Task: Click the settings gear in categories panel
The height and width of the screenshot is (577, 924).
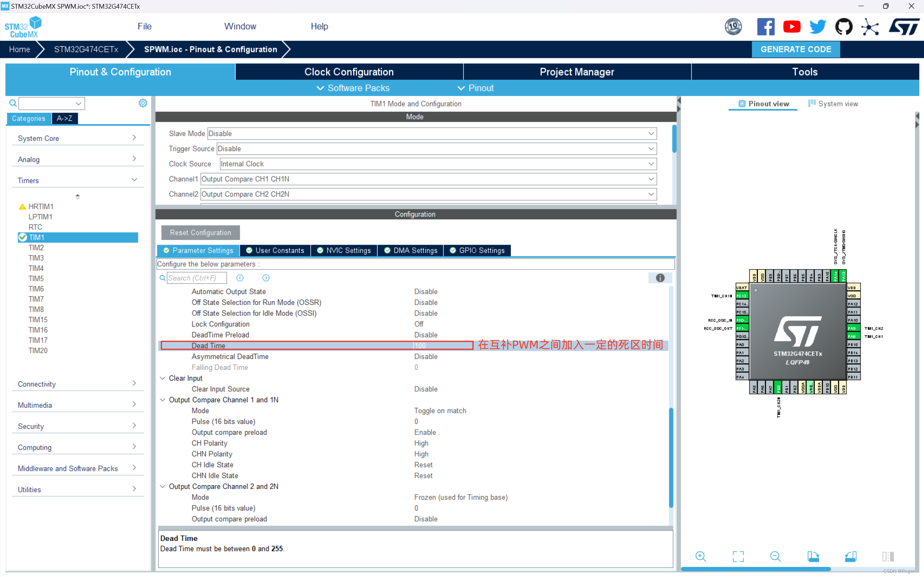Action: click(x=143, y=103)
